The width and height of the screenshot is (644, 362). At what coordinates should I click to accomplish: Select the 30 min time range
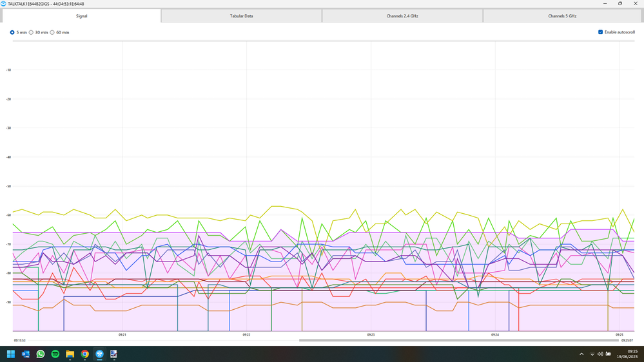[x=32, y=32]
